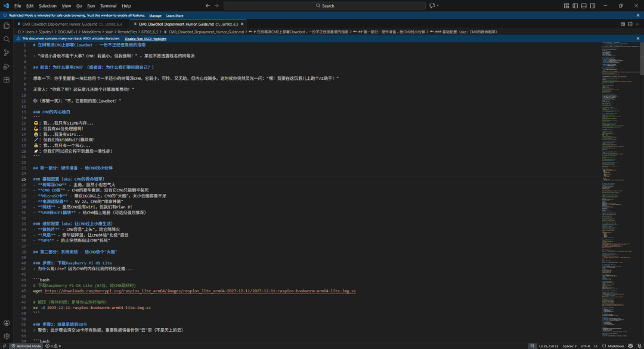Change encoding via UTF-8

tap(585, 345)
